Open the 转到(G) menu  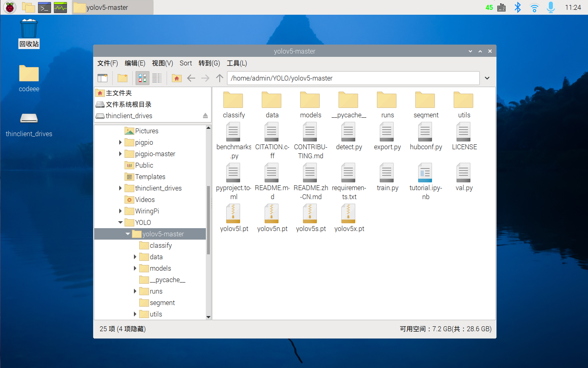209,63
